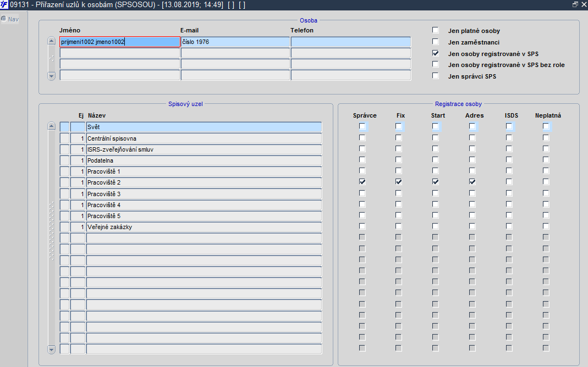
Task: Check Neplatná box for Svět row
Action: (x=546, y=126)
